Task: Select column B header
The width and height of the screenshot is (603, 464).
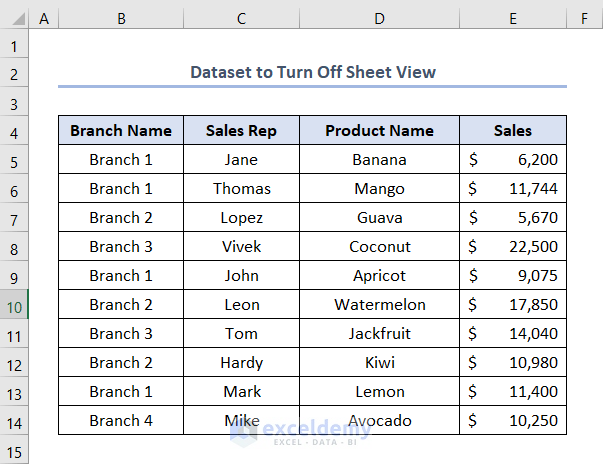Action: 121,18
